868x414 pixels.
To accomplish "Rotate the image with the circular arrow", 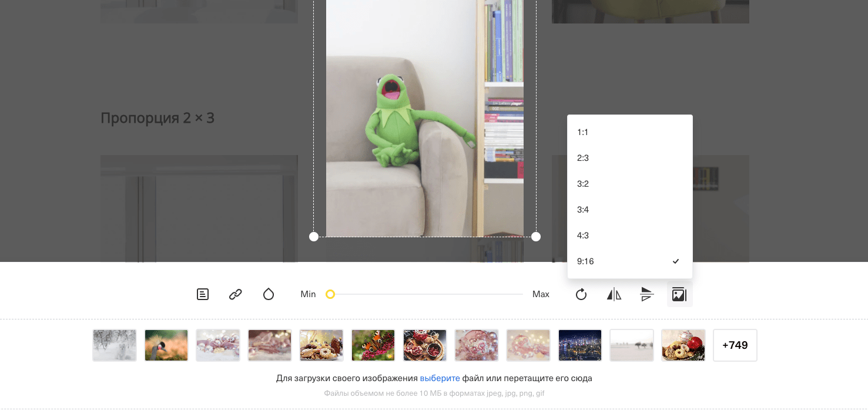I will click(581, 294).
